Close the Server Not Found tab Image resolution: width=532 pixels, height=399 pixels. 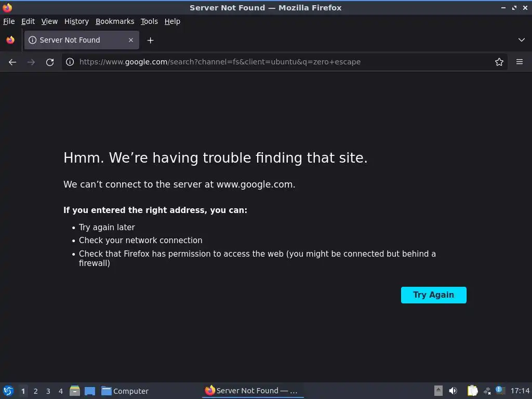click(131, 40)
